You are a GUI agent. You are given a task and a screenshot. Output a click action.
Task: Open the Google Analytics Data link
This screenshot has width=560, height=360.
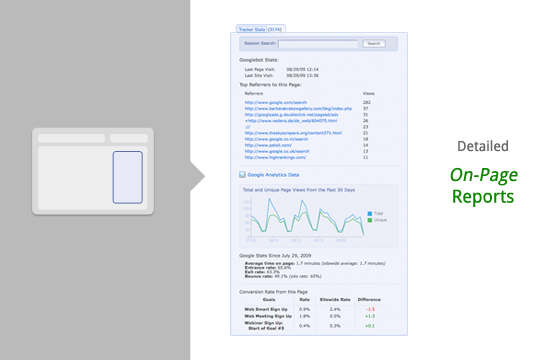(273, 175)
